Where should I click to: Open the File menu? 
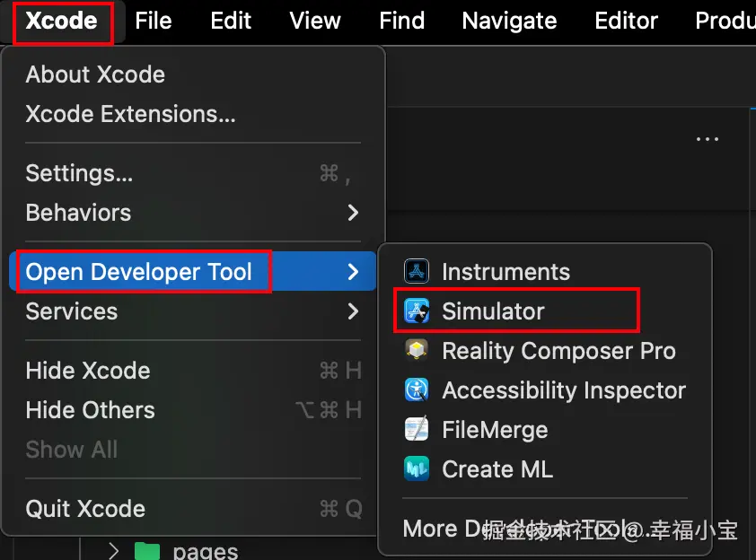[x=153, y=21]
